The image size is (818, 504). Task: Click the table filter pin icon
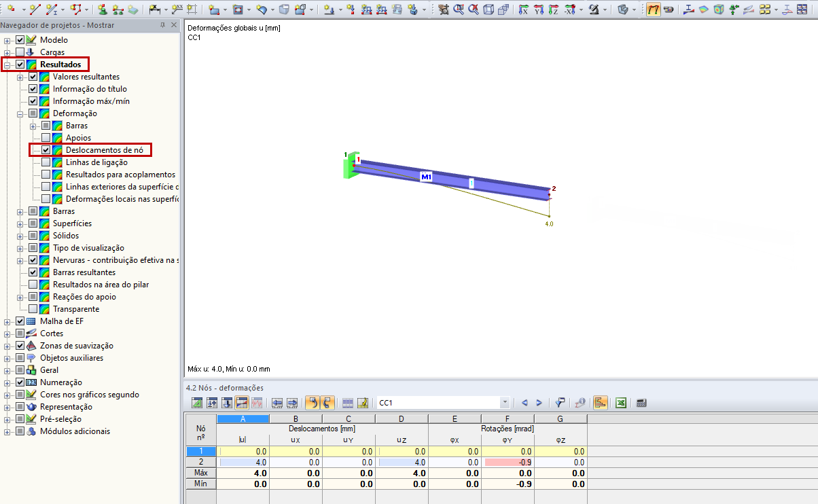pos(561,402)
